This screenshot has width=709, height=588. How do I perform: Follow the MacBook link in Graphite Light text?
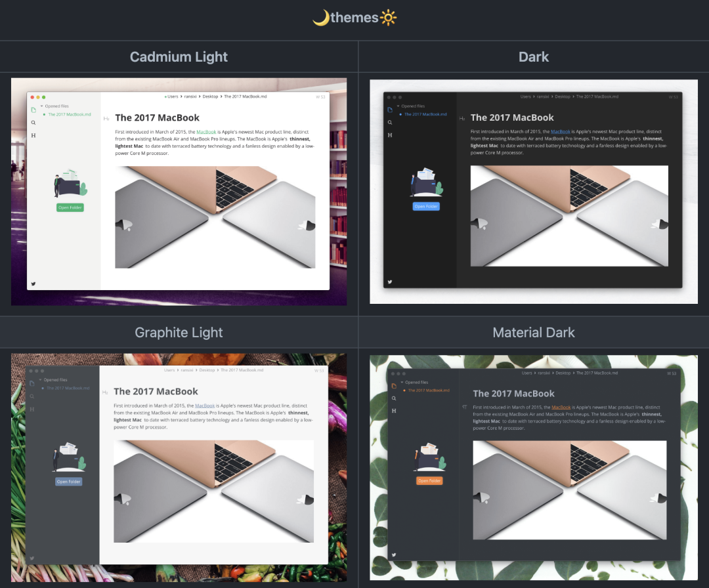click(205, 406)
